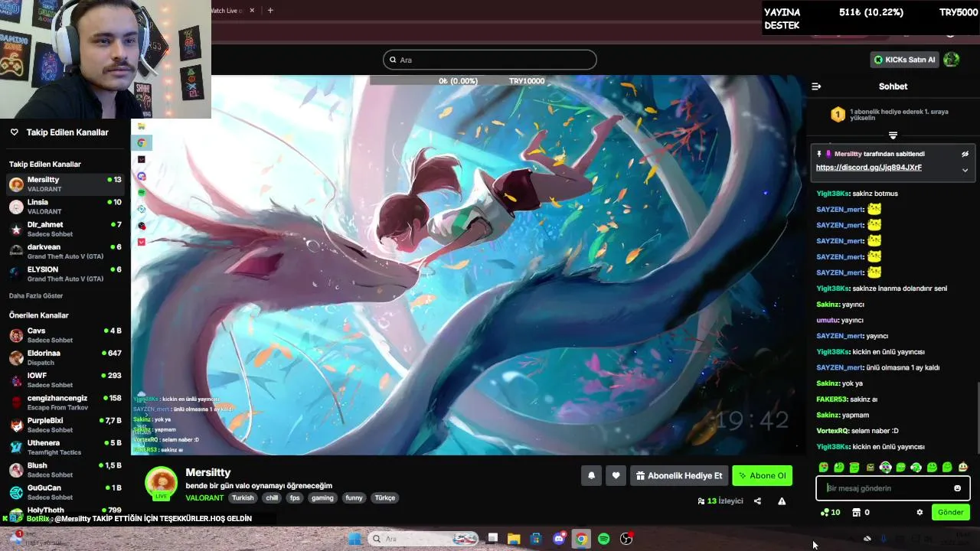
Task: Close the Watch Live browser tab
Action: [252, 11]
